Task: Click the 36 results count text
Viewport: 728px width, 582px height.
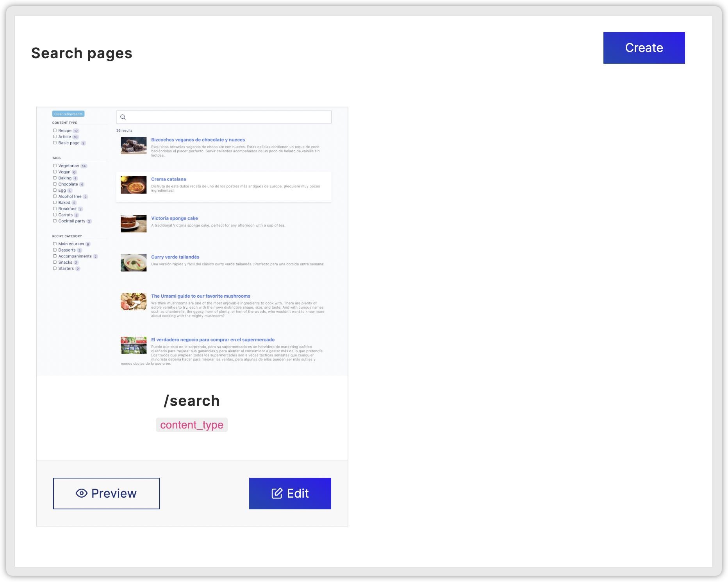Action: pos(124,130)
